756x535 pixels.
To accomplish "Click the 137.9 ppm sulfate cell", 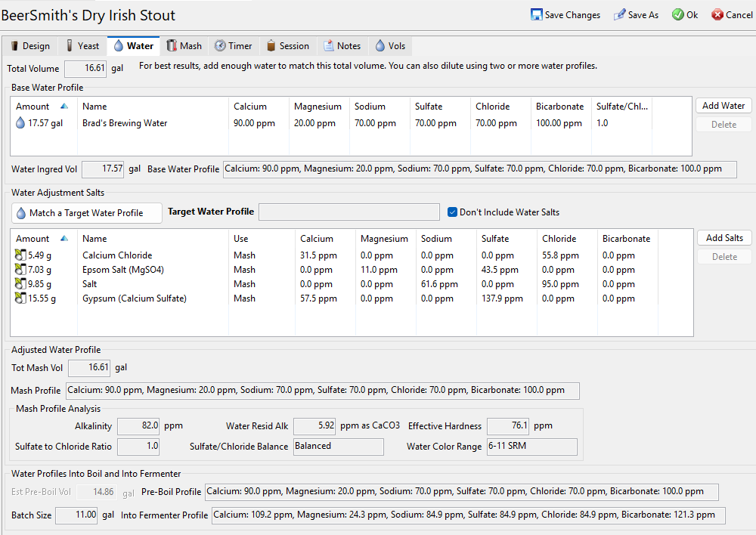I will pyautogui.click(x=502, y=298).
